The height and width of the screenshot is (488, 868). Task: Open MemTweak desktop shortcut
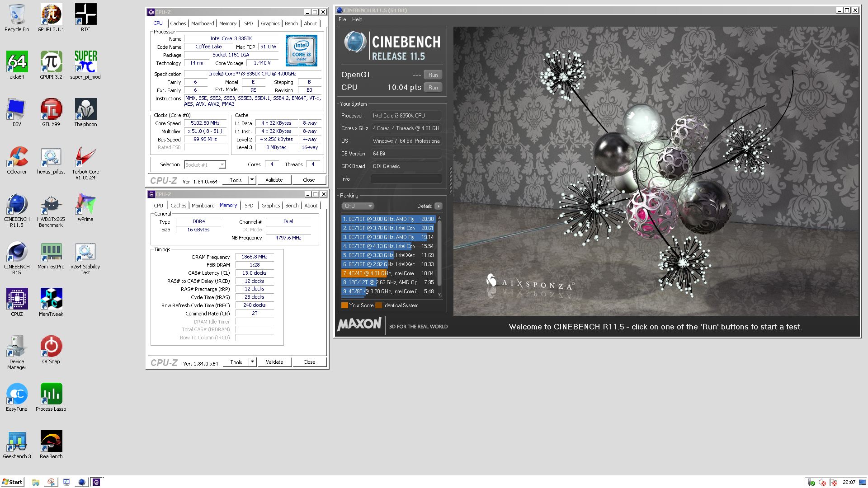(x=51, y=303)
